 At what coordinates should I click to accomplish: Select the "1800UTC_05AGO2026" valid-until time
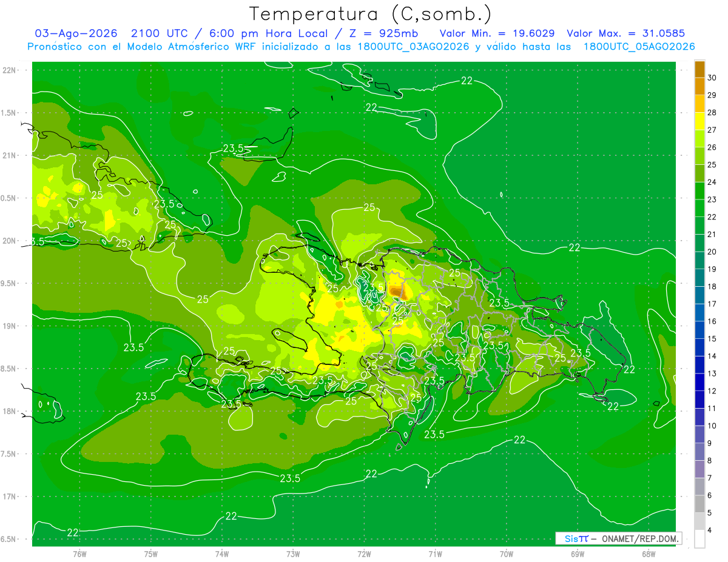[639, 47]
